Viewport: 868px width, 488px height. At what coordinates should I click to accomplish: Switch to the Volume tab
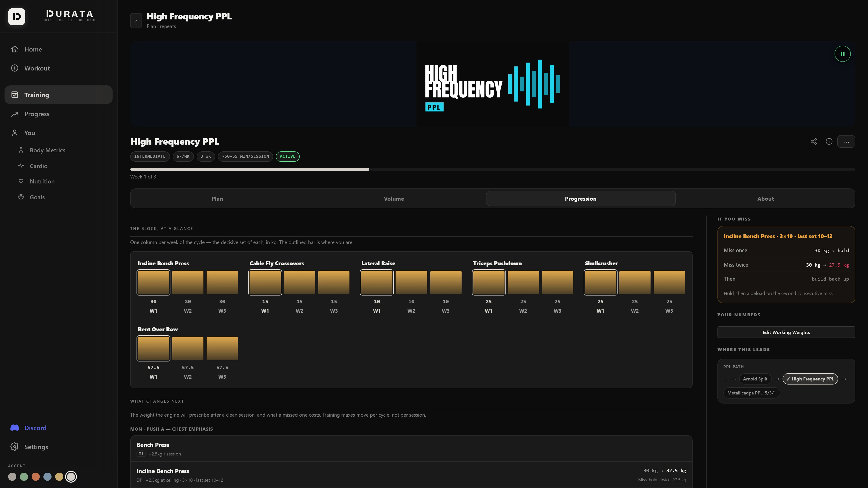tap(394, 199)
